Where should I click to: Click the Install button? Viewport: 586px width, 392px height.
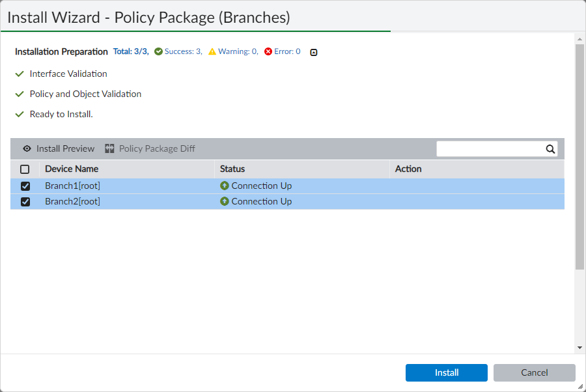pyautogui.click(x=446, y=372)
